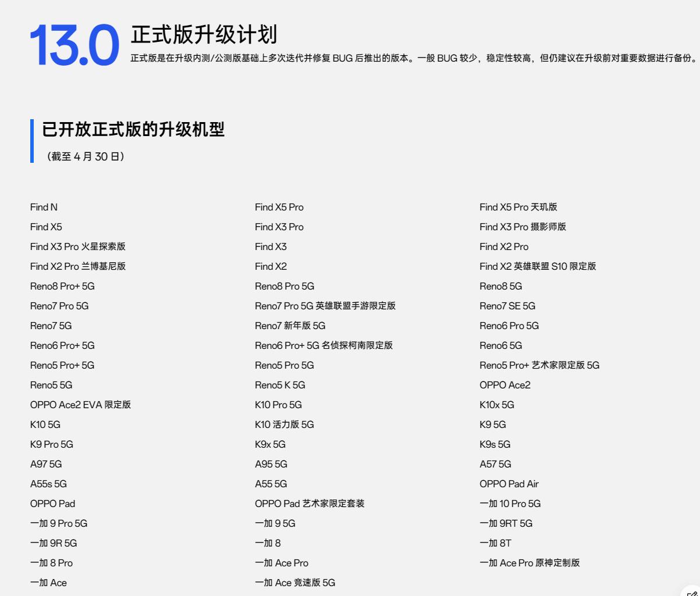
Task: Click the Find X2 Pro 兰博基尼版 entry
Action: point(79,266)
